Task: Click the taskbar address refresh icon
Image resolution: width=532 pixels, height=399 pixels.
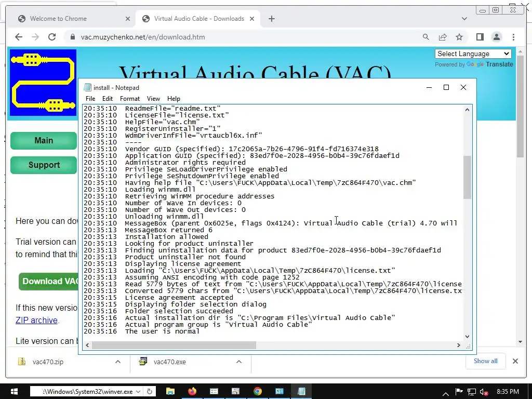Action: pos(149,392)
